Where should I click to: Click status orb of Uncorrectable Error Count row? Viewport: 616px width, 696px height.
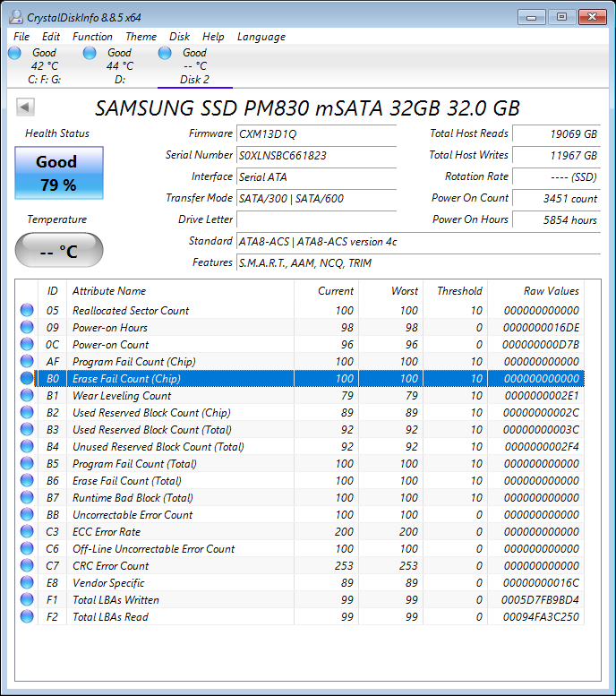(27, 514)
